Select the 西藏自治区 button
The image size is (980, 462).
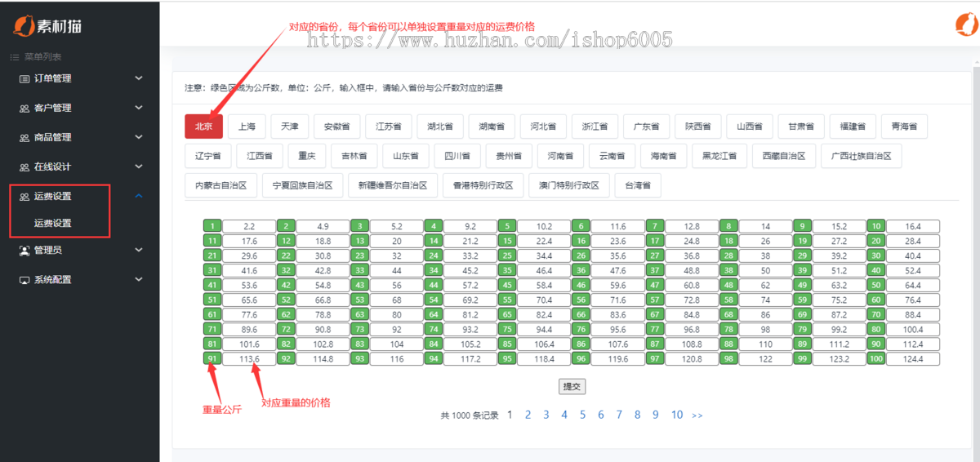pyautogui.click(x=784, y=156)
